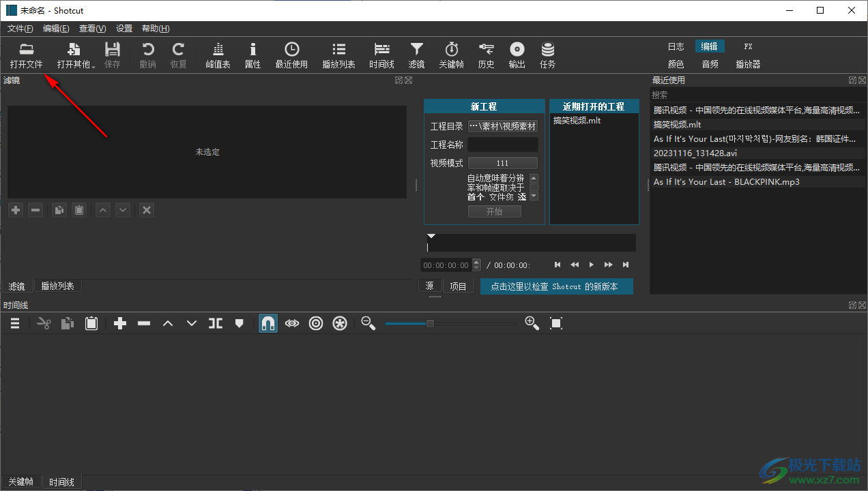868x491 pixels.
Task: Switch to the Editing (编辑) layout
Action: (x=710, y=46)
